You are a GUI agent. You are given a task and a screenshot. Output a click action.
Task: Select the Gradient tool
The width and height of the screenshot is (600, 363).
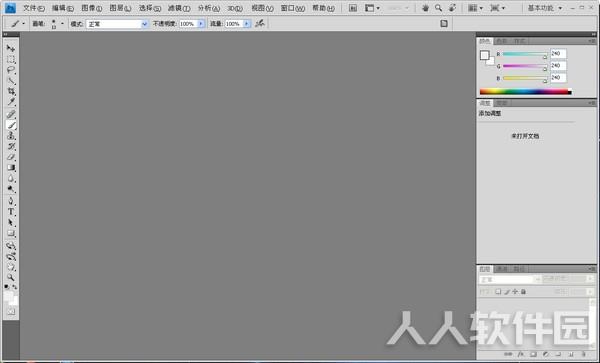click(x=11, y=168)
